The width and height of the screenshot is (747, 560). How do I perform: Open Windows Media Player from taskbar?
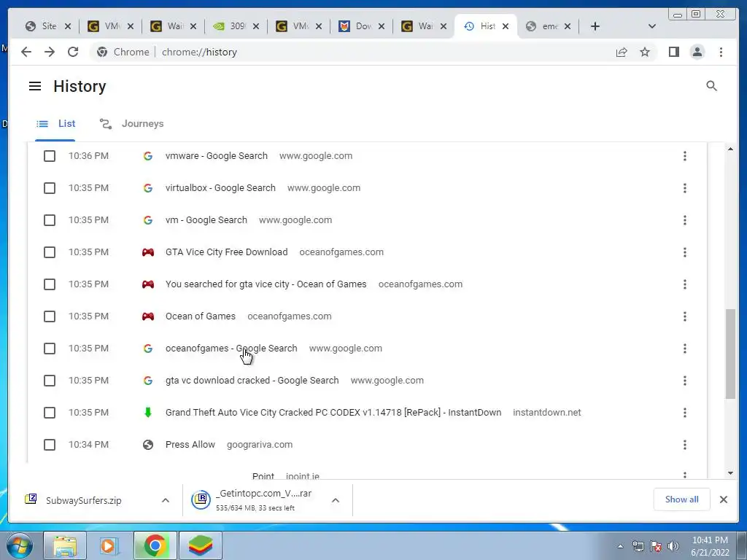point(109,545)
